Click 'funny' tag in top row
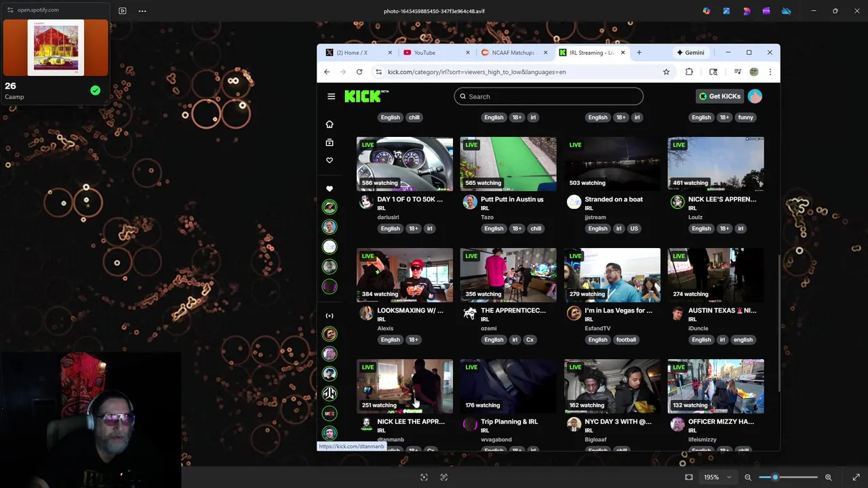868x488 pixels. point(745,117)
